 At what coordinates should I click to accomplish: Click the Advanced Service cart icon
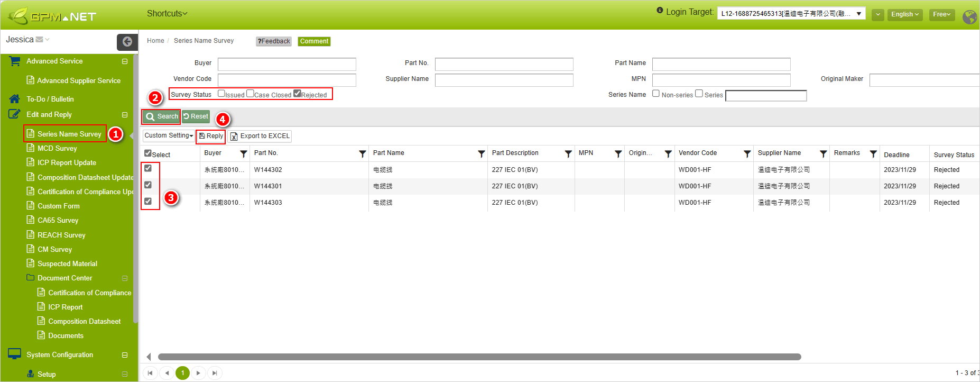pos(15,61)
